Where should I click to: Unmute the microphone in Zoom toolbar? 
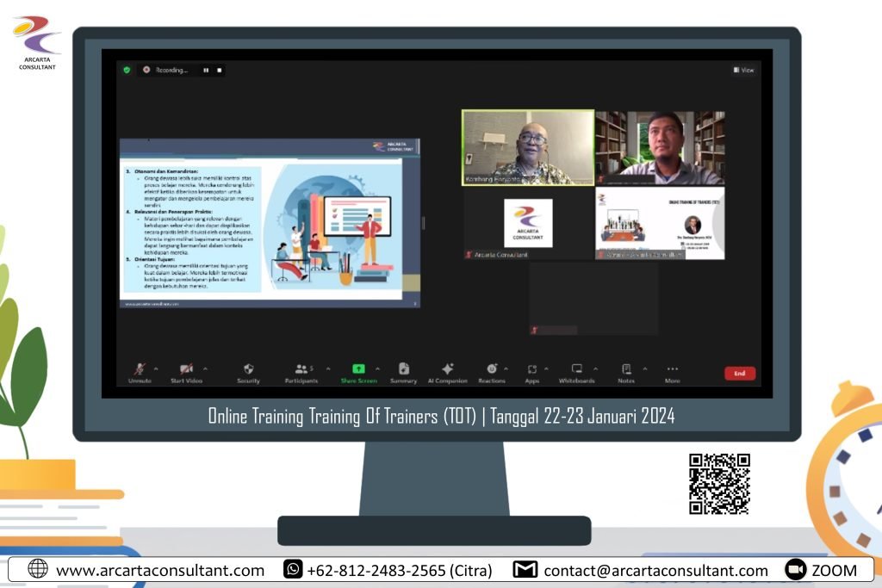coord(140,369)
